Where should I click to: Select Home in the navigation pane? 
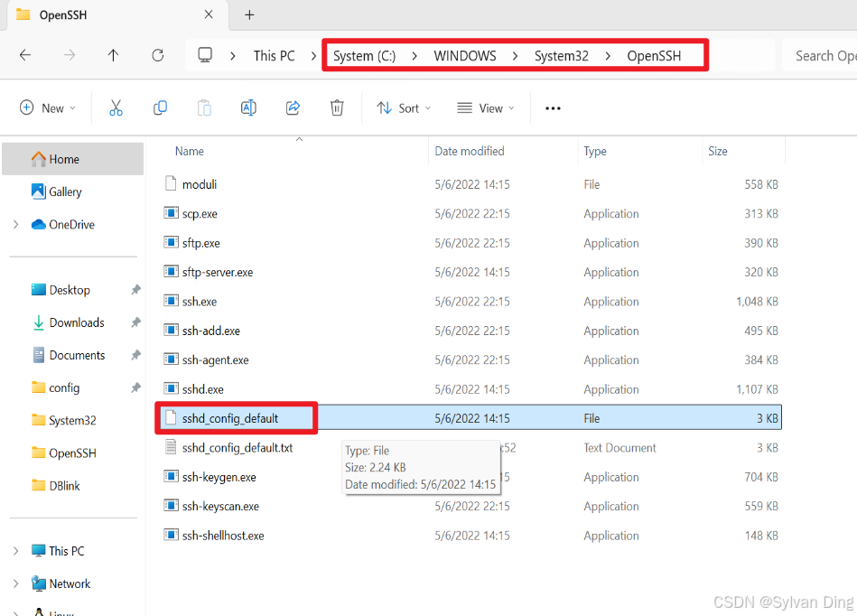click(73, 159)
